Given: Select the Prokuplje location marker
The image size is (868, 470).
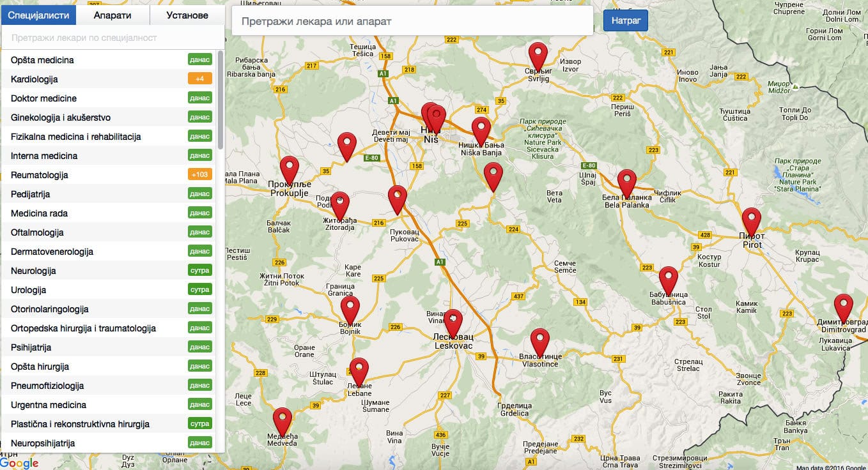Looking at the screenshot, I should [x=290, y=169].
